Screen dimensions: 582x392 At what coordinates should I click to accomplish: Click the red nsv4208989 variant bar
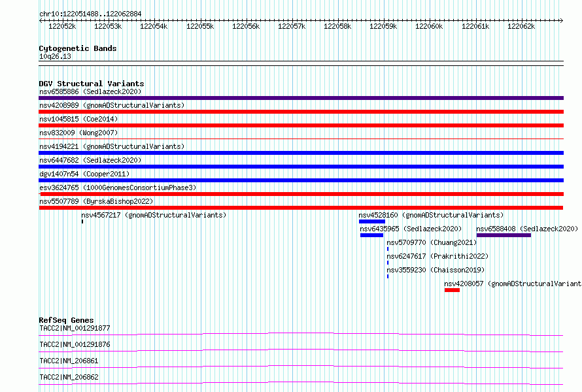301,112
